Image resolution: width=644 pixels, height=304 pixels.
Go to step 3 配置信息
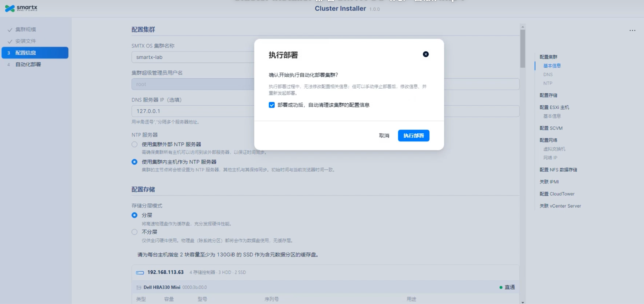pos(35,53)
